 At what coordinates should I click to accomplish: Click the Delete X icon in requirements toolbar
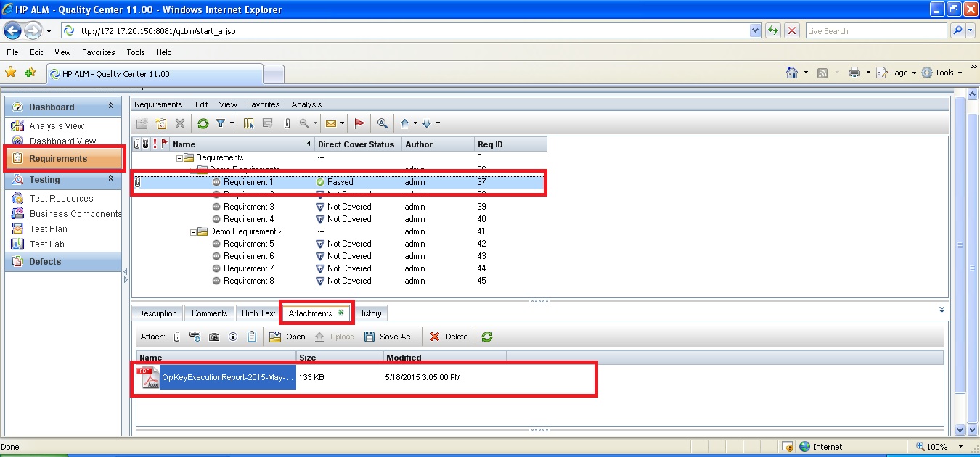pos(180,123)
